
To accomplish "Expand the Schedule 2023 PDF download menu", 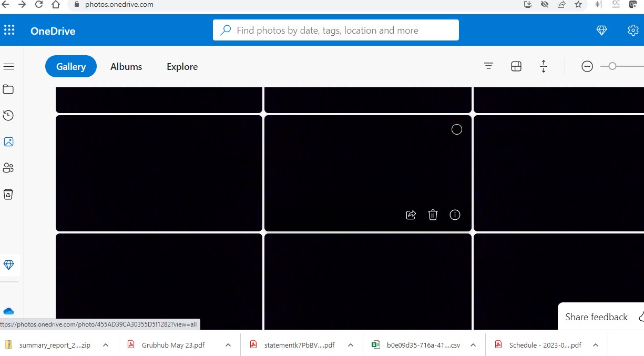I will coord(595,344).
